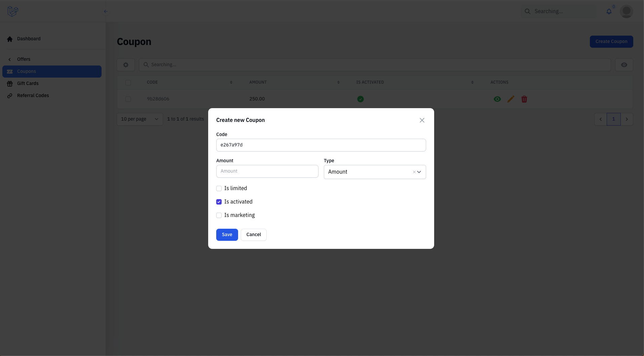Click the Referral Codes link icon
The width and height of the screenshot is (644, 356).
coord(10,96)
